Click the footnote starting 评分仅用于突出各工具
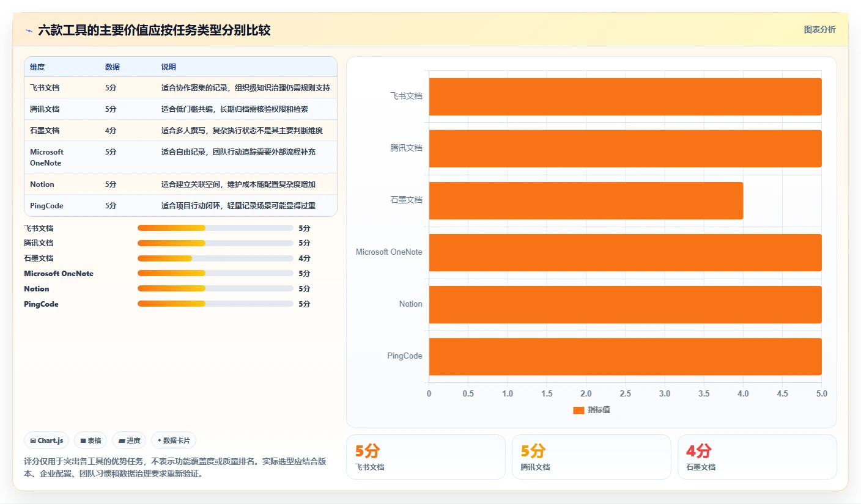The width and height of the screenshot is (861, 504). (x=175, y=467)
